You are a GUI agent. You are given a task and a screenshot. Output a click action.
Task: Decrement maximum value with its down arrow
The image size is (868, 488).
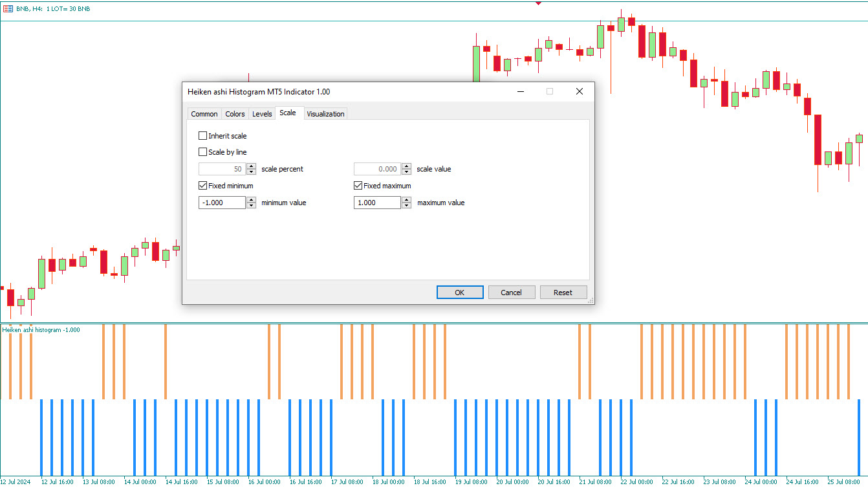pos(406,205)
